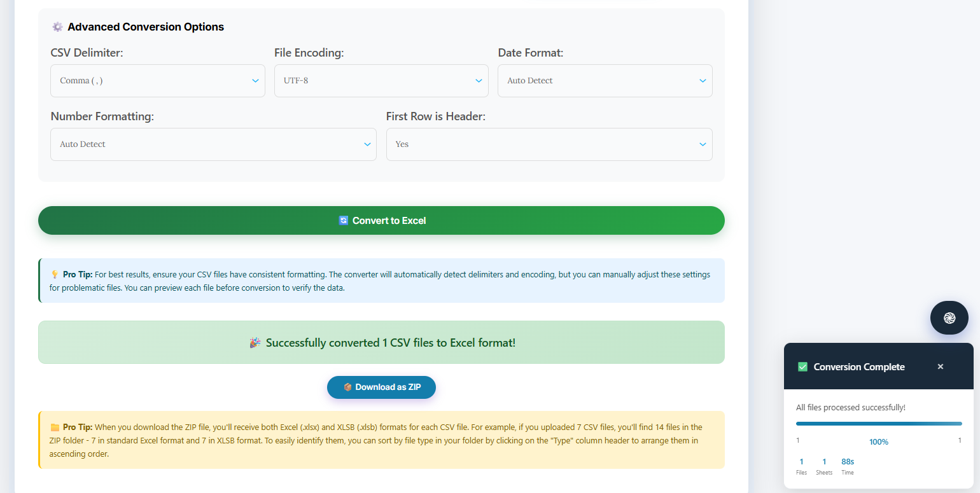Open the CSV Delimiter dropdown
Viewport: 980px width, 493px height.
(157, 81)
